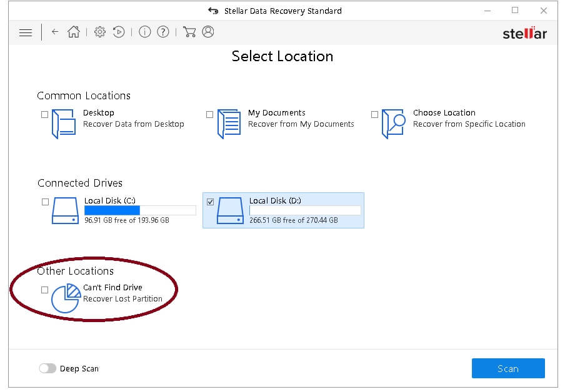Start the scan with Scan button
The image size is (565, 392).
tap(508, 368)
